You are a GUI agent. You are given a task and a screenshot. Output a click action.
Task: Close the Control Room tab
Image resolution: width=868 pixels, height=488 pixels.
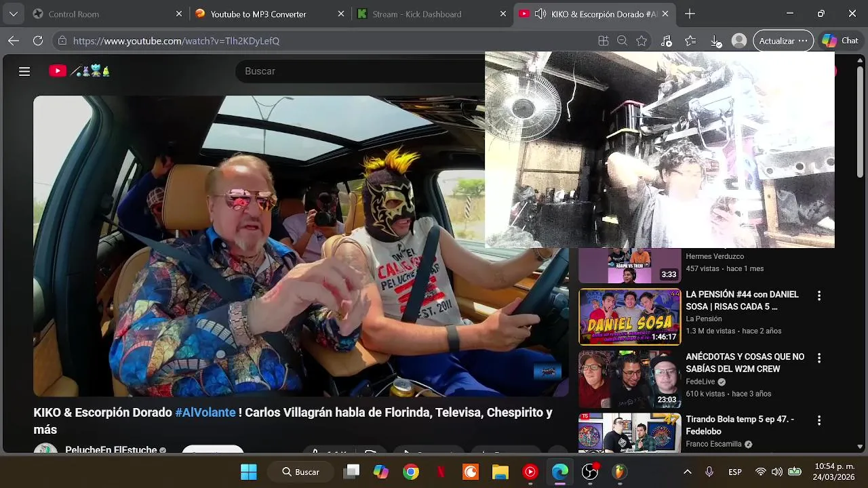click(179, 14)
